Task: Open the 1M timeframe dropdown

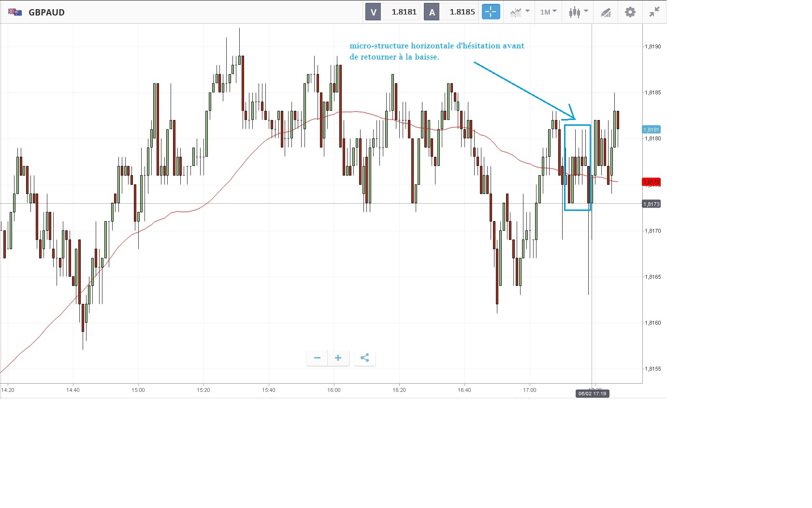Action: click(x=548, y=12)
